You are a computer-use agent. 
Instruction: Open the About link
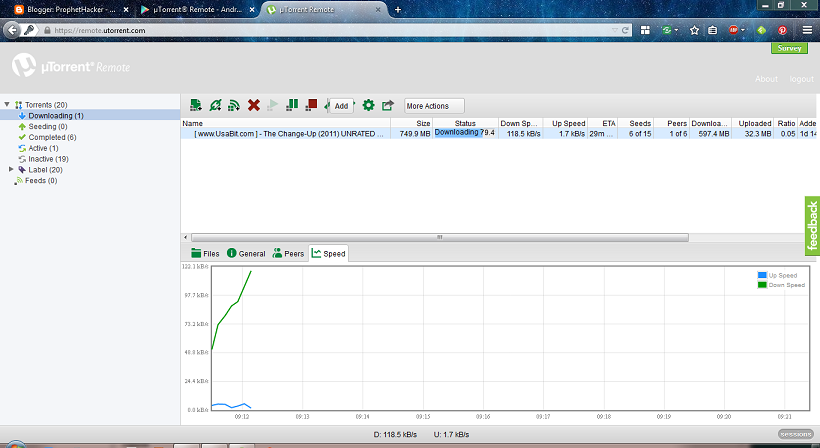pyautogui.click(x=766, y=79)
